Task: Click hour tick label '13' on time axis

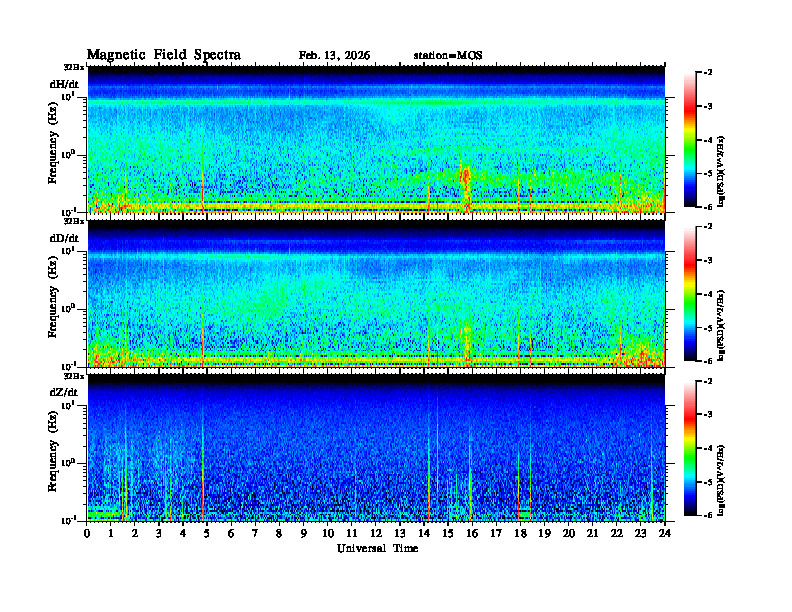Action: 400,534
